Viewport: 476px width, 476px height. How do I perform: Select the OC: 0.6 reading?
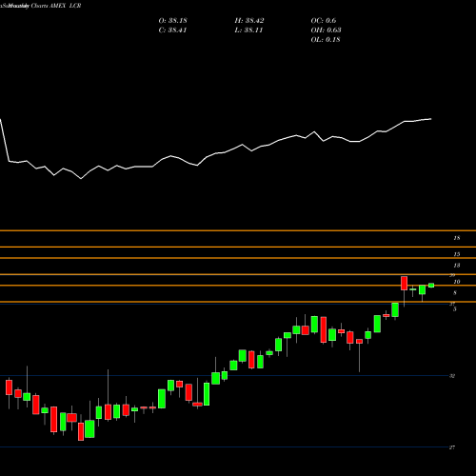[324, 21]
